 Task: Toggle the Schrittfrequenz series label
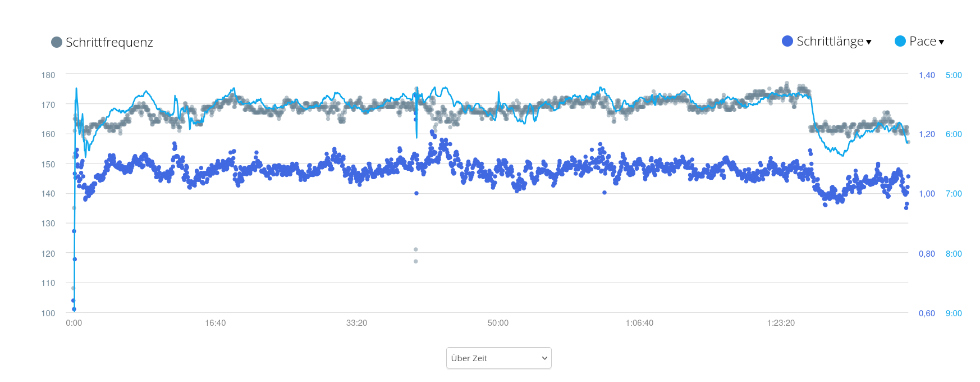109,42
